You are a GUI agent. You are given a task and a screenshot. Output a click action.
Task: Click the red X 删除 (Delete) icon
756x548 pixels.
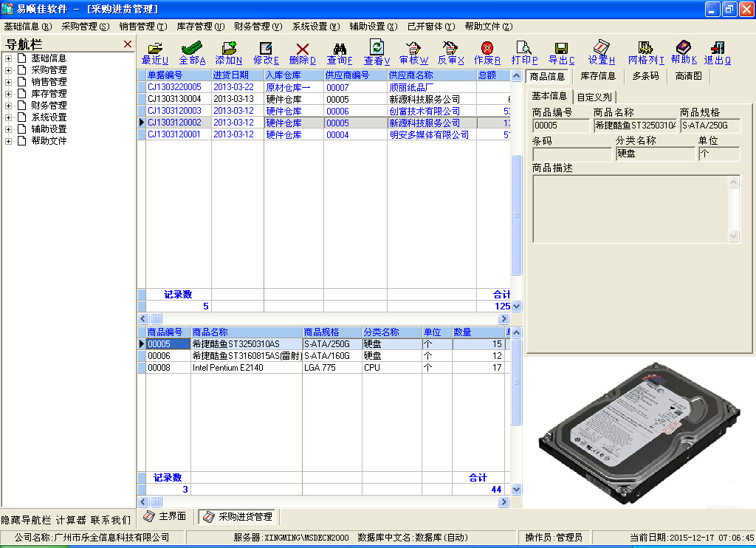[302, 48]
